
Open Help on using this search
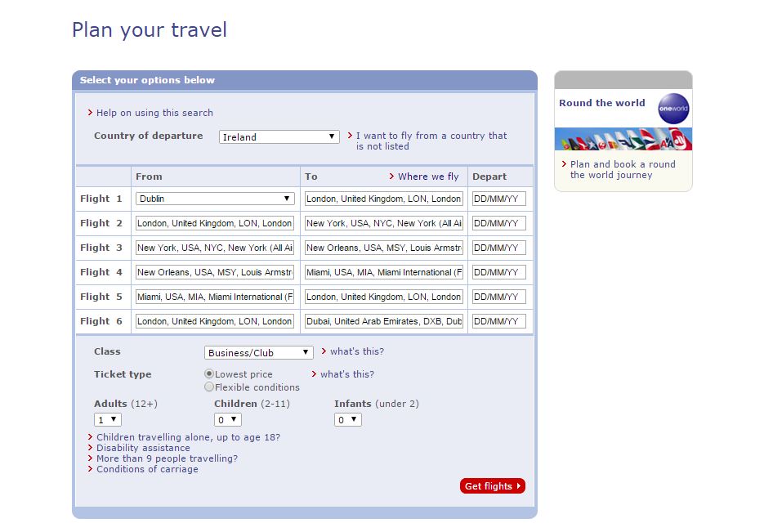point(154,113)
